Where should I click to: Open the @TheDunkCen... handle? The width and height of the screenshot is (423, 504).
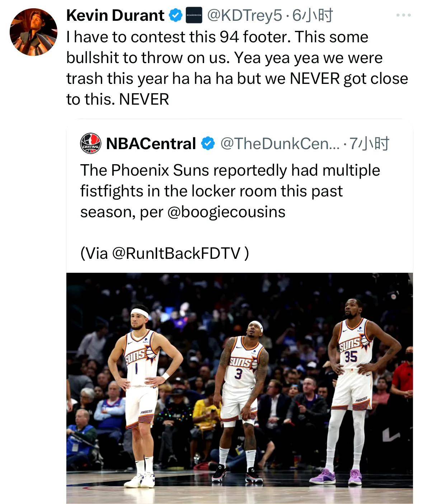279,143
